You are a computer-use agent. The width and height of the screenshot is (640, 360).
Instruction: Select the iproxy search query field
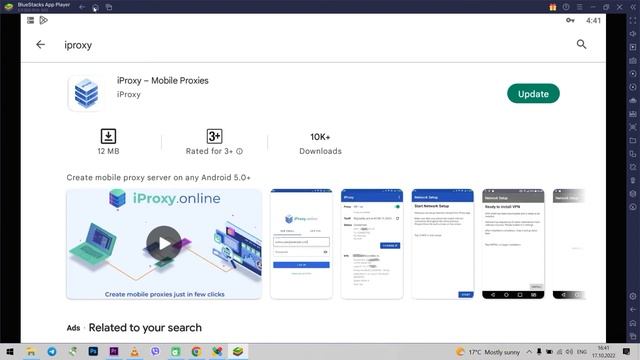[x=78, y=45]
